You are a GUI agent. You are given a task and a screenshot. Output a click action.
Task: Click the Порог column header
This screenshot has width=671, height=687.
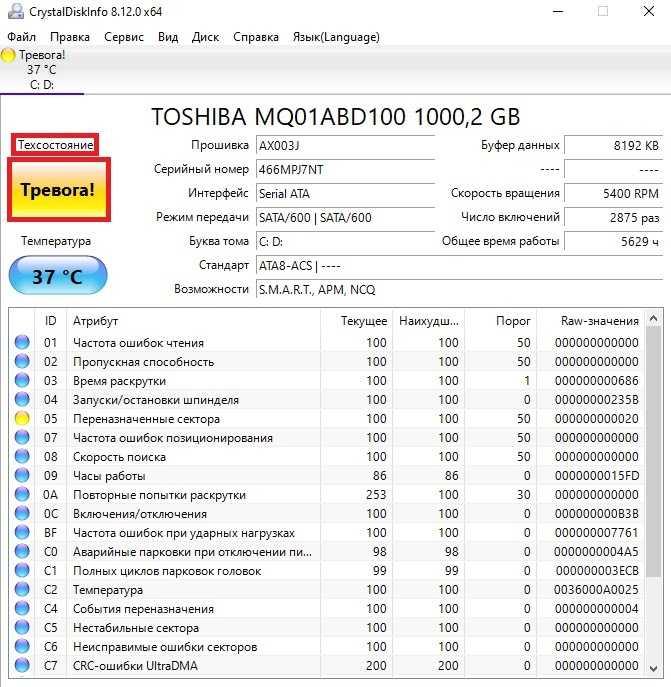pos(501,321)
